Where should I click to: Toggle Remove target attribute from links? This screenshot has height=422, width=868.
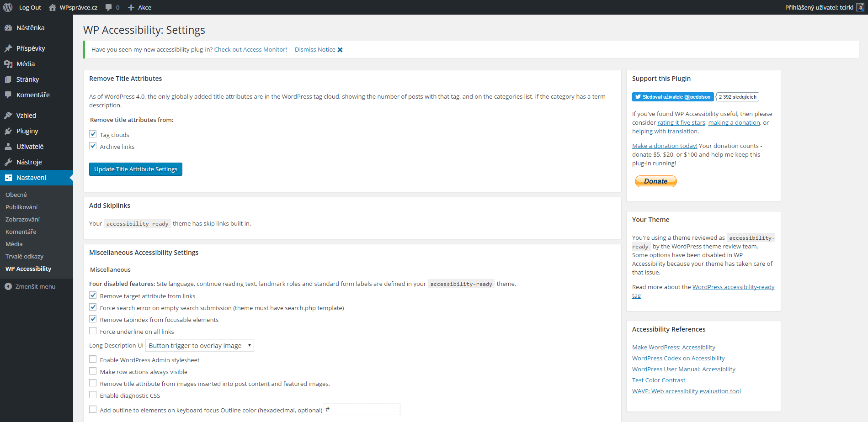click(93, 295)
